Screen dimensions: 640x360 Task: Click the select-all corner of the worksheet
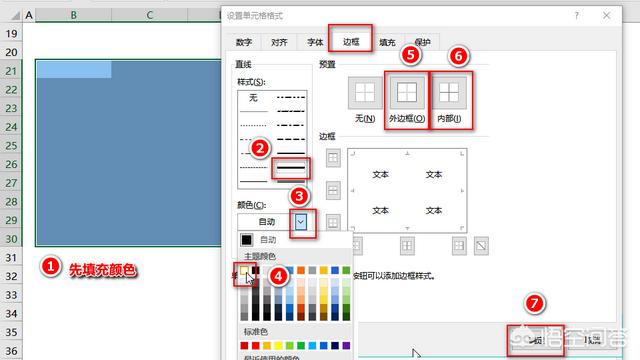(16, 16)
